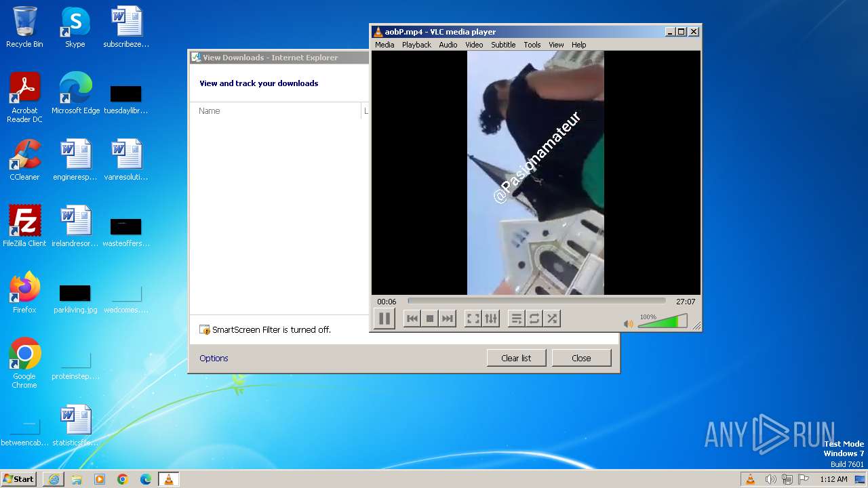Click SmartScreen Filter turned off message
868x488 pixels.
pyautogui.click(x=271, y=329)
